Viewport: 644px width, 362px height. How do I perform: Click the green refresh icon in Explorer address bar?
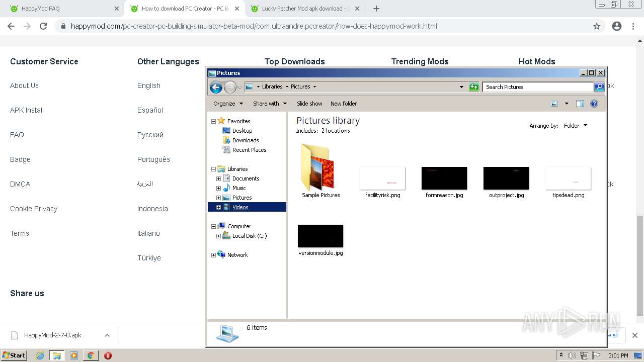(x=473, y=87)
